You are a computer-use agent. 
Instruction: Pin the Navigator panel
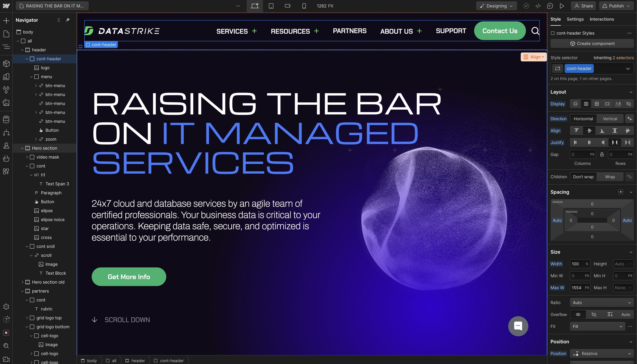pyautogui.click(x=68, y=20)
